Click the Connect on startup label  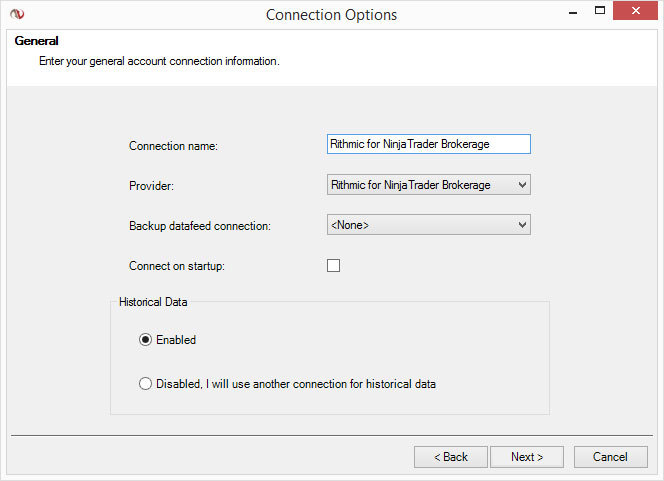(x=177, y=266)
